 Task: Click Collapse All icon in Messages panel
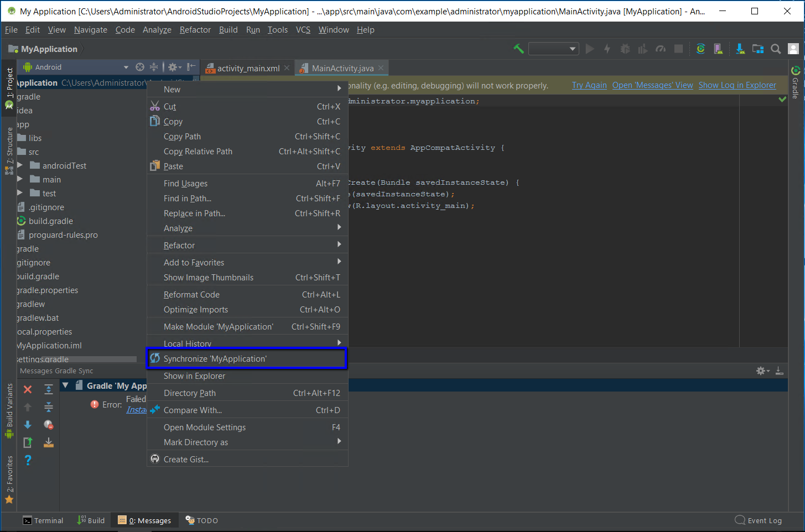point(49,407)
